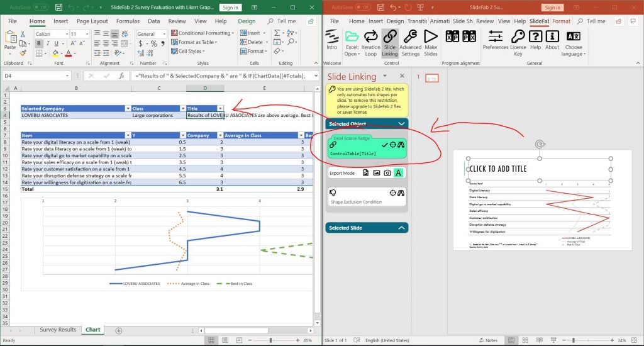Open the Calibri font name dropdown

pos(67,34)
